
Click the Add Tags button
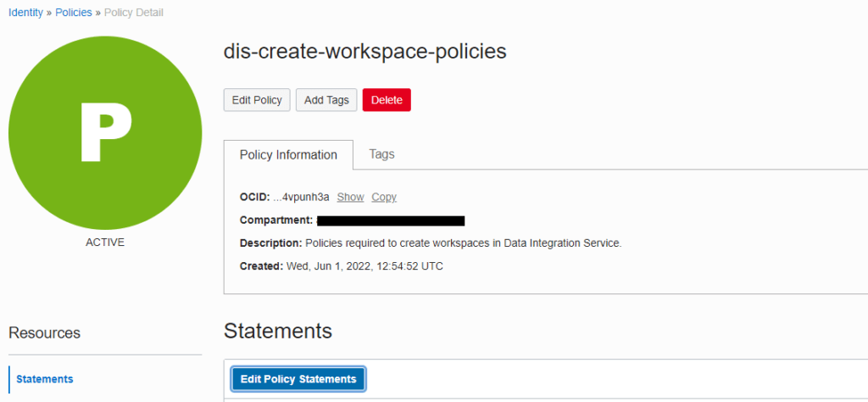pos(326,100)
